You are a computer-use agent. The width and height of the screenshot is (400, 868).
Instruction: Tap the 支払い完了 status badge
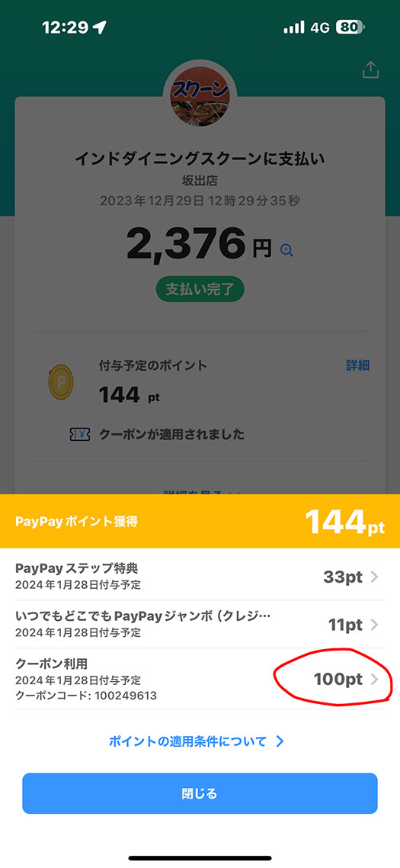[200, 290]
